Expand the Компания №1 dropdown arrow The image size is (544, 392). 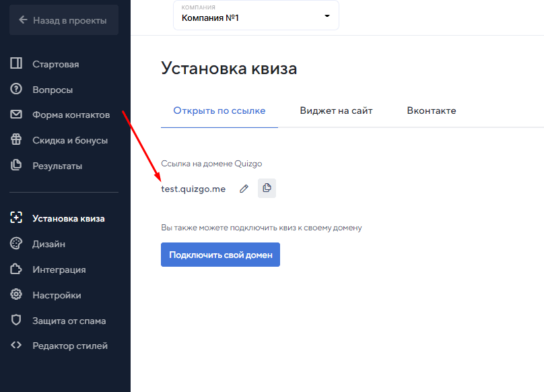pos(327,16)
